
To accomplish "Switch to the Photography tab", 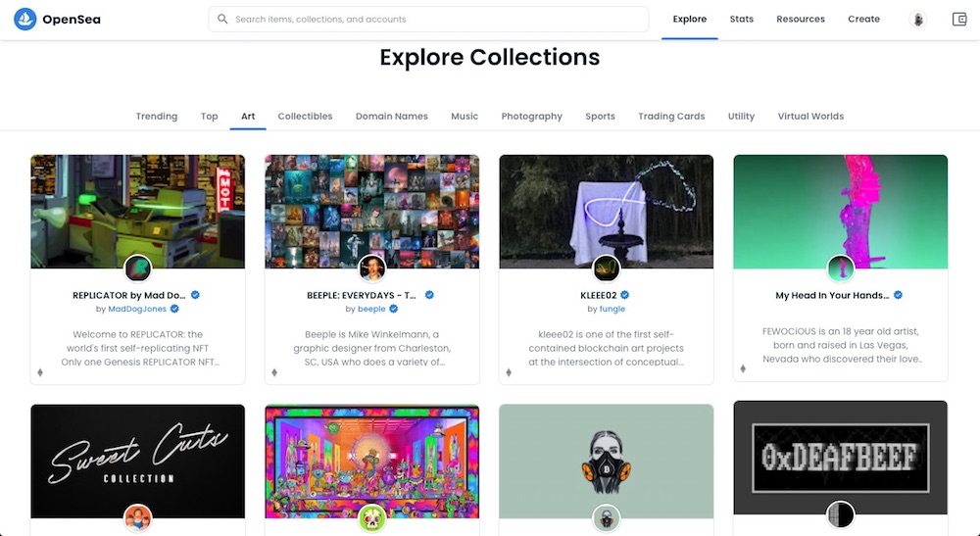I will [x=532, y=117].
